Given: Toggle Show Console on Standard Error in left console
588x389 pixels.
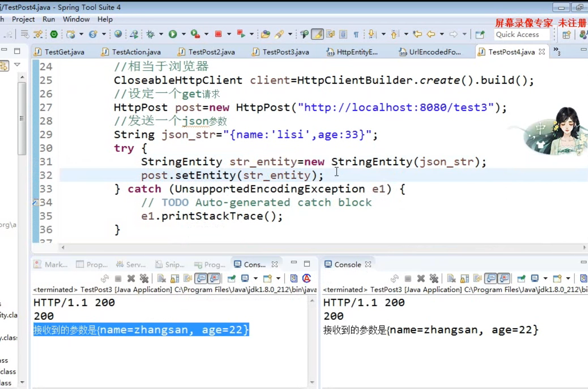Looking at the screenshot, I should click(214, 278).
